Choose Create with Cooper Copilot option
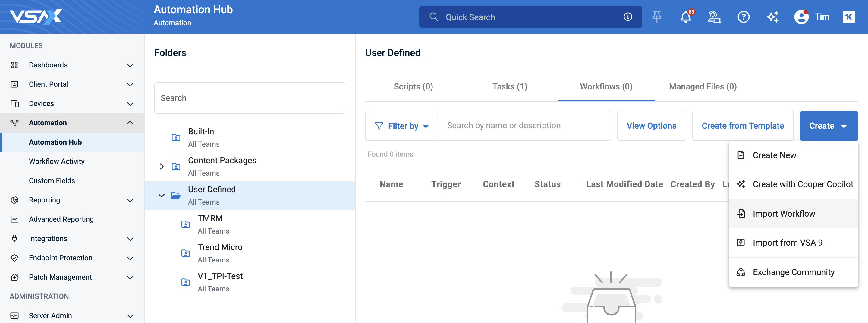 point(802,184)
